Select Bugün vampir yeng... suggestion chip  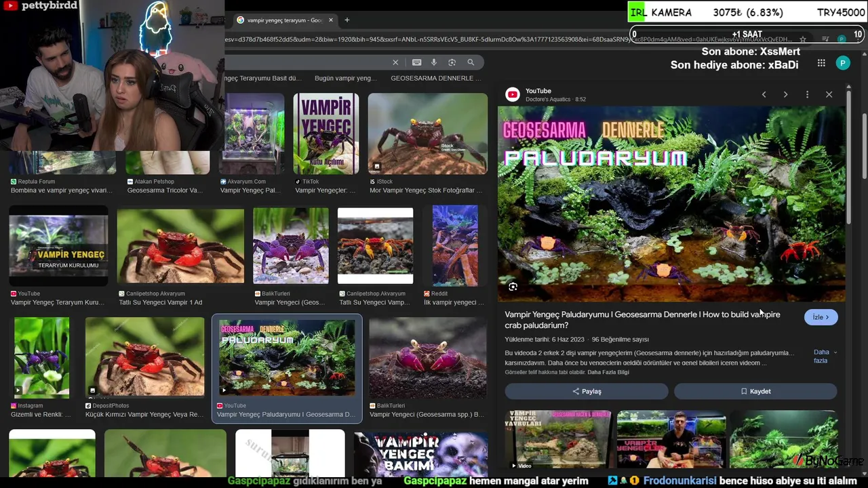pos(346,78)
